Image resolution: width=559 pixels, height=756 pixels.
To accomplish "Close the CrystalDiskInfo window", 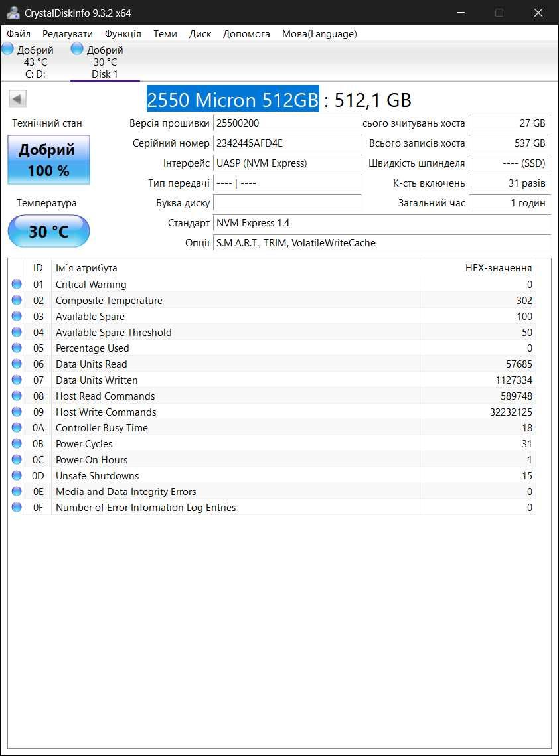I will tap(538, 13).
